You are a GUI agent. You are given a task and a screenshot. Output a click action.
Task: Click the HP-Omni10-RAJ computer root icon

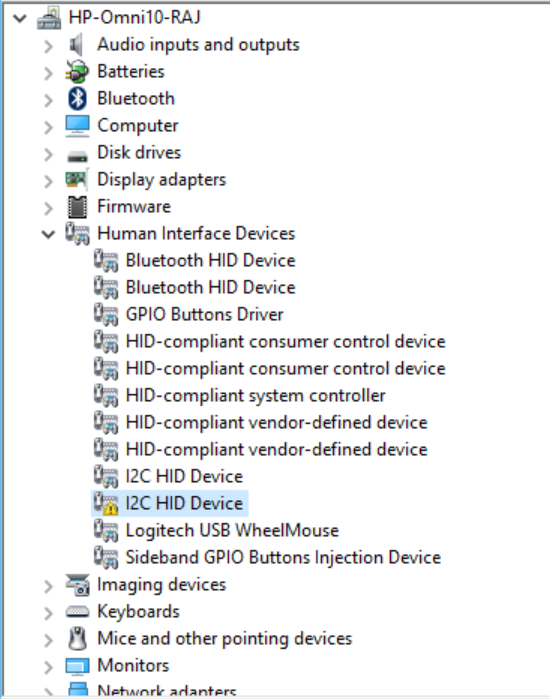[x=49, y=18]
